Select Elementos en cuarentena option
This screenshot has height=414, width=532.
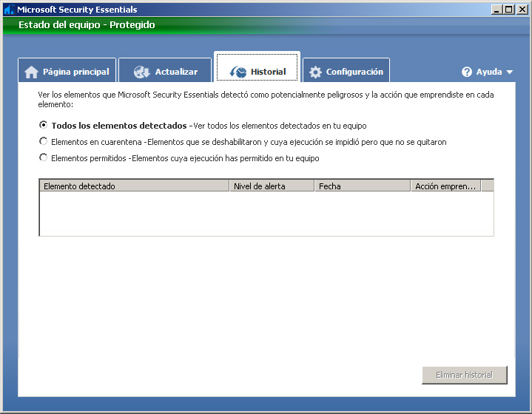pos(44,141)
